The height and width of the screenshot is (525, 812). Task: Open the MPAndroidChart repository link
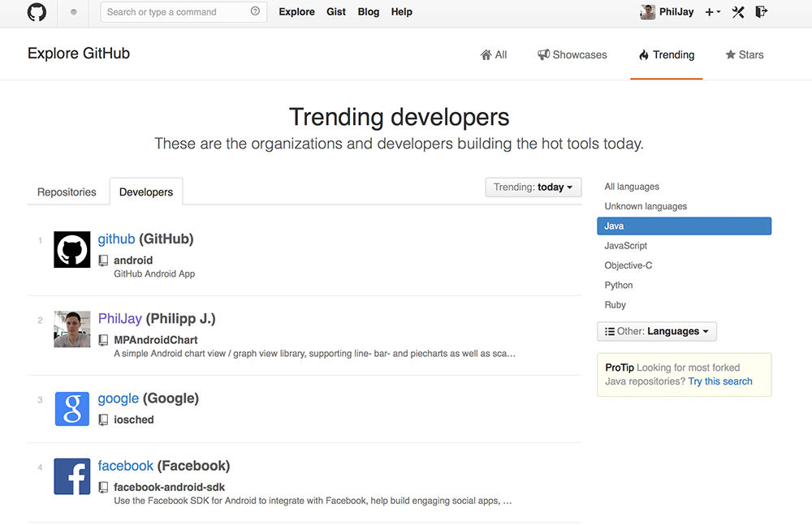pos(155,340)
